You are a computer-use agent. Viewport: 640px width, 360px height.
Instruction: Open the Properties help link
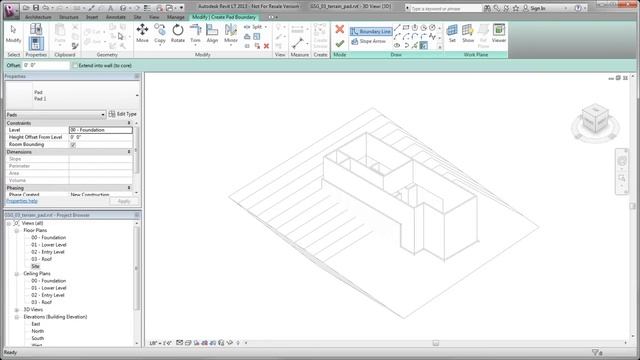pyautogui.click(x=22, y=201)
